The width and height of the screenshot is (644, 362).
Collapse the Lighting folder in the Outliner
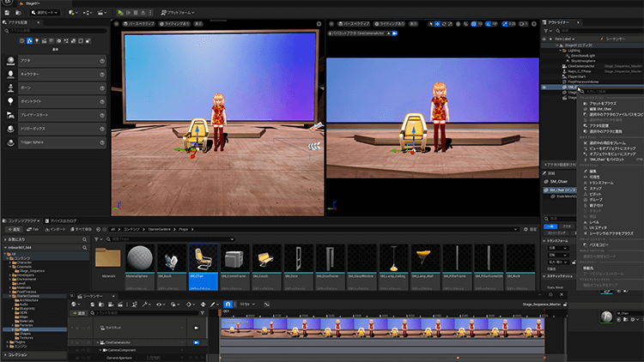point(560,51)
